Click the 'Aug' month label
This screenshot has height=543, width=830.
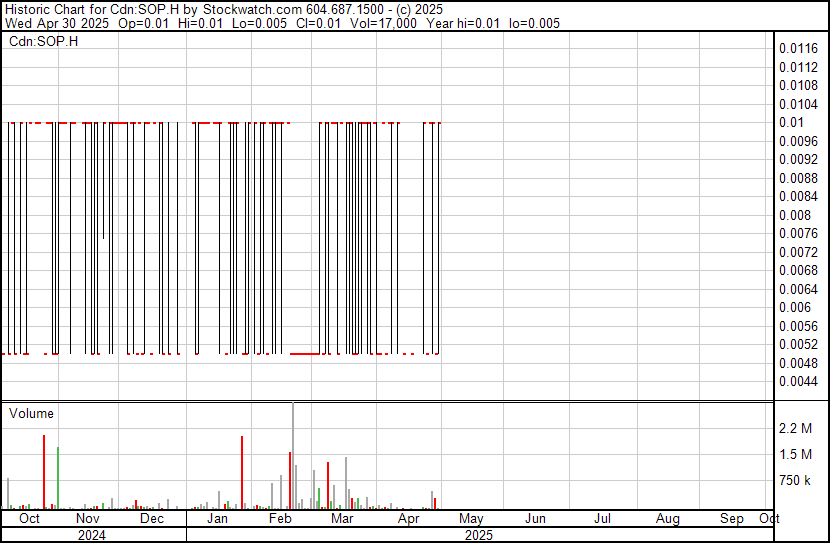667,518
